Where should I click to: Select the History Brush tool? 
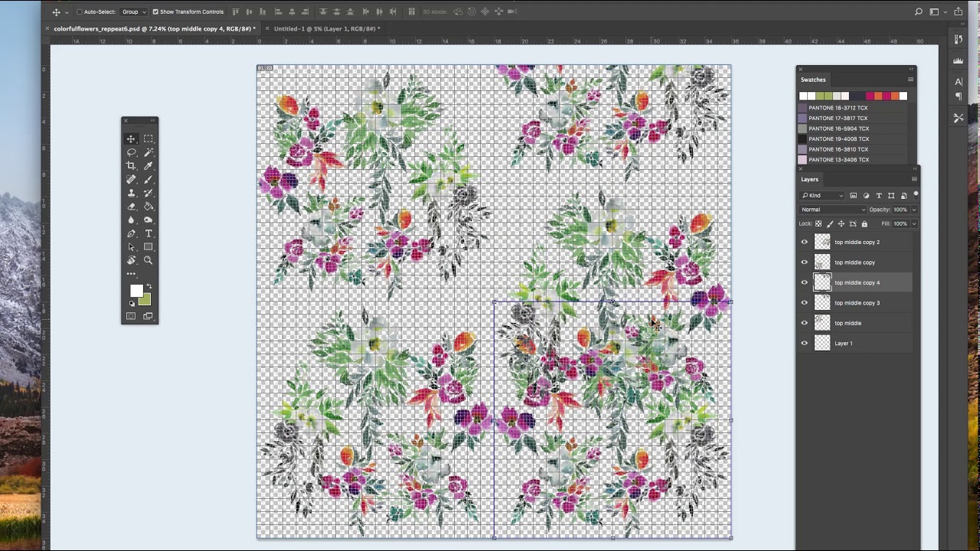click(149, 193)
